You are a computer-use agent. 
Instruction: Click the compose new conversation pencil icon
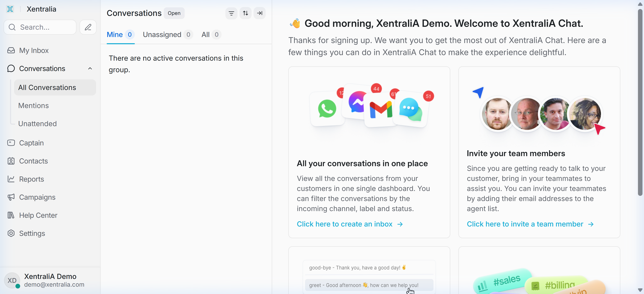(88, 27)
